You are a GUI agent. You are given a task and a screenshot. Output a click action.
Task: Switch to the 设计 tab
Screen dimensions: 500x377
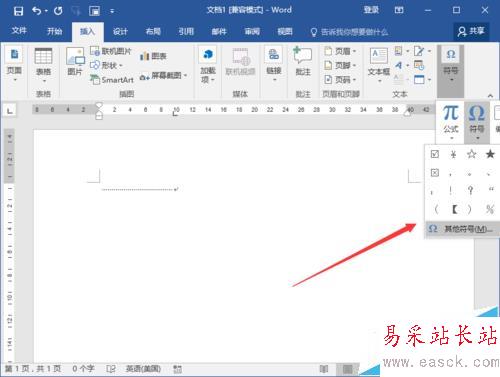pyautogui.click(x=120, y=32)
